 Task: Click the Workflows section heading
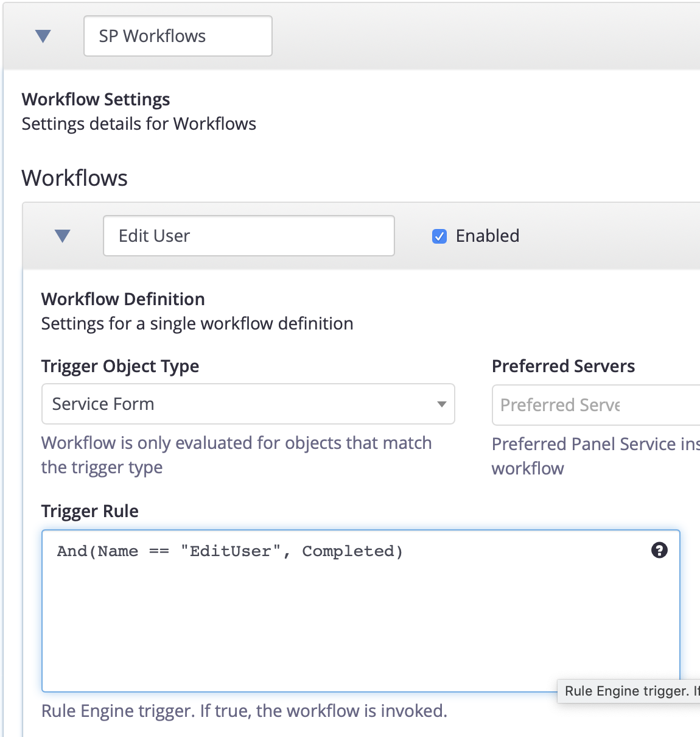click(75, 178)
